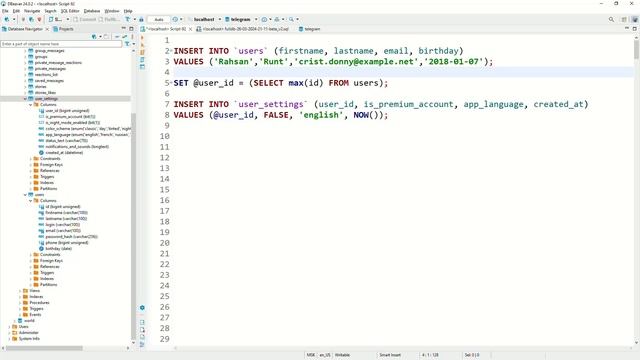This screenshot has width=640, height=360.
Task: Click the new connection toolbar icon
Action: pos(7,19)
